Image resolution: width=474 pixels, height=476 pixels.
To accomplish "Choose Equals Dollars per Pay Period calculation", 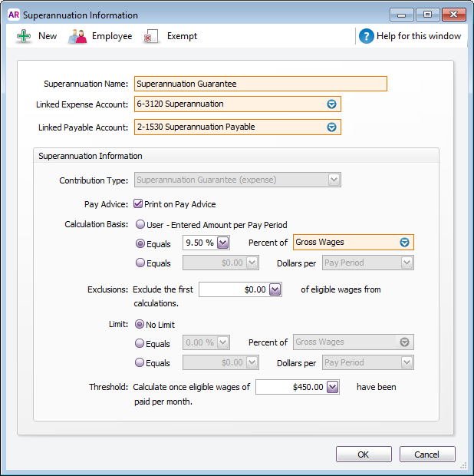I will coord(140,263).
